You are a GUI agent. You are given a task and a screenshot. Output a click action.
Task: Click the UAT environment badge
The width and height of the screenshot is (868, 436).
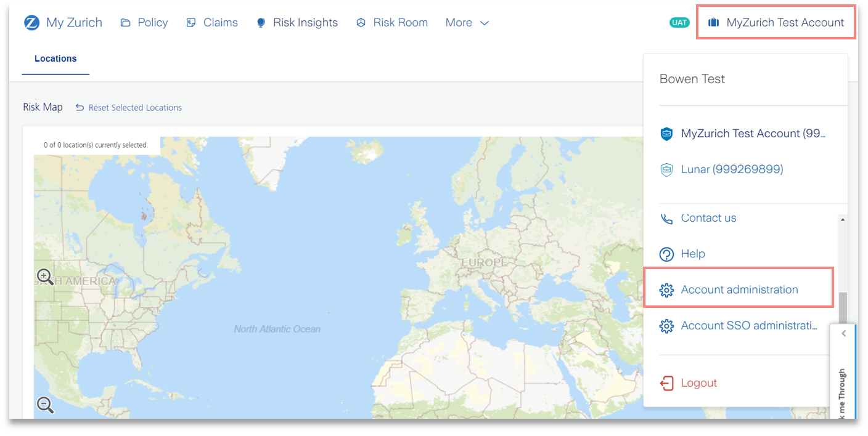point(679,23)
